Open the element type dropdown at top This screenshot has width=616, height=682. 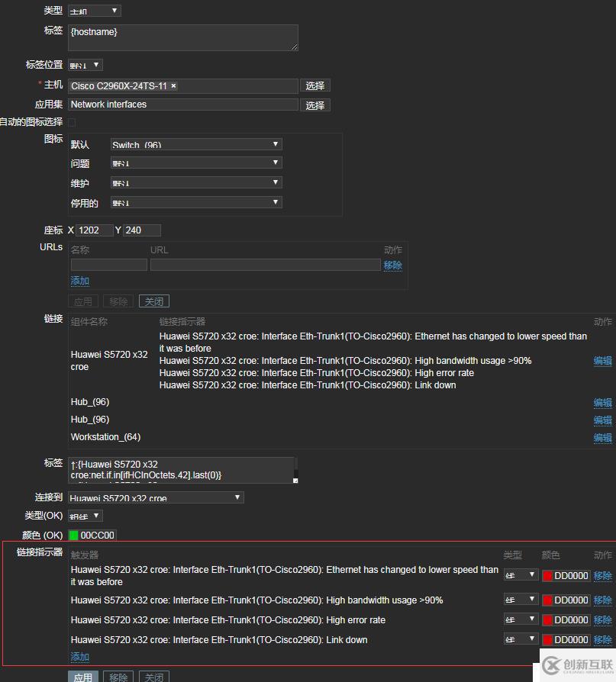click(x=94, y=11)
